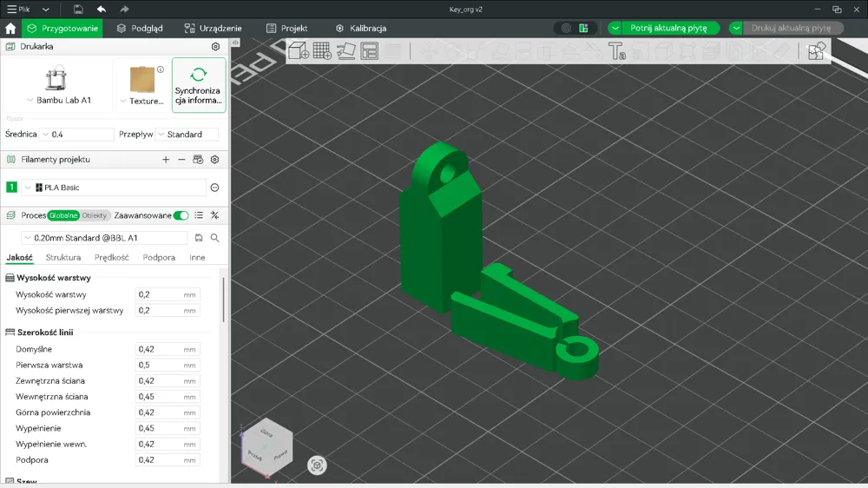
Task: Edit PLA Basic filament preset icon
Action: [x=214, y=188]
